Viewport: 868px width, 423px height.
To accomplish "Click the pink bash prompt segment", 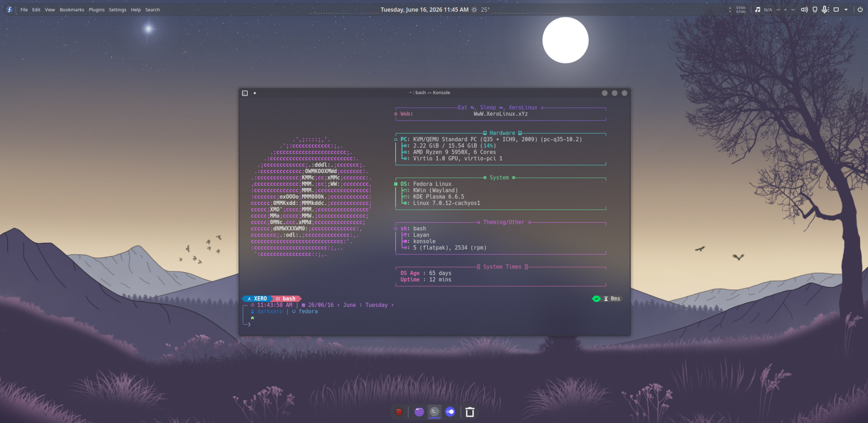I will [x=287, y=299].
